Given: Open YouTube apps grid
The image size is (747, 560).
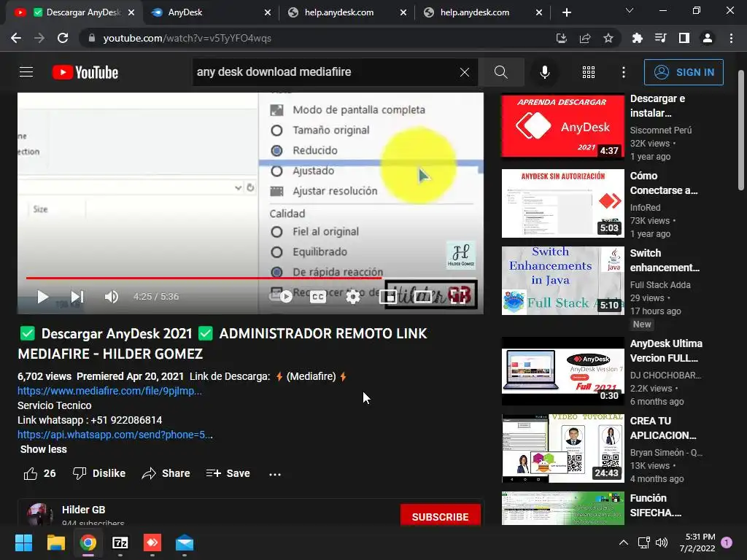Looking at the screenshot, I should click(589, 72).
